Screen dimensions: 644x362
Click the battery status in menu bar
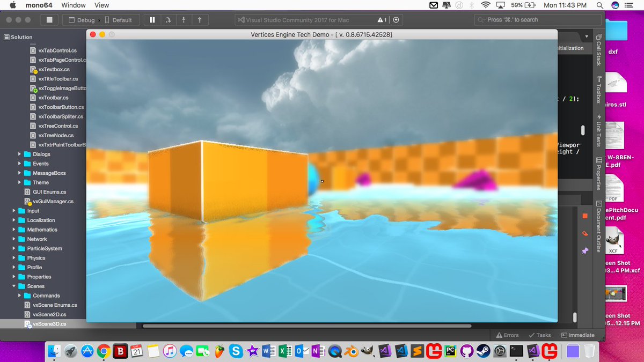pyautogui.click(x=522, y=5)
